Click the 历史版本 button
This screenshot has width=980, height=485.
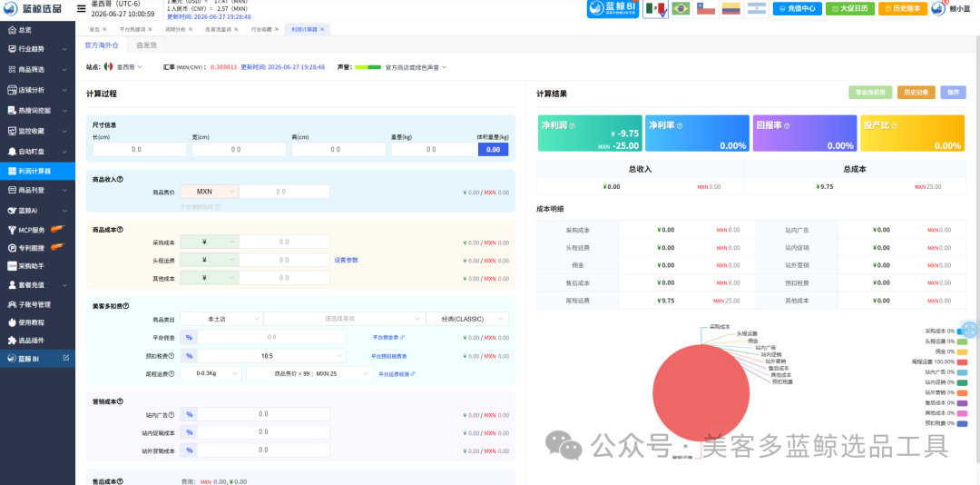[x=903, y=9]
